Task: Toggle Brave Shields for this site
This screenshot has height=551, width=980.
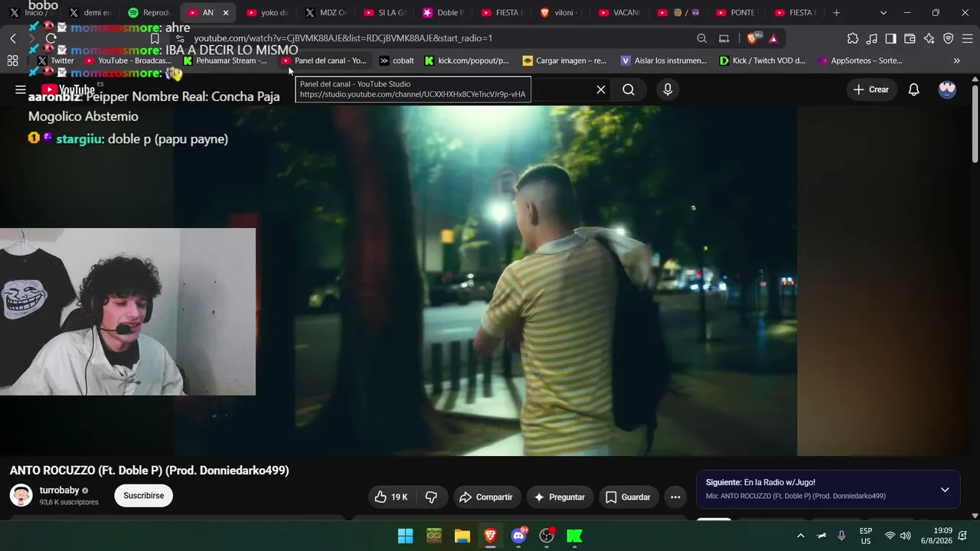Action: pos(753,38)
